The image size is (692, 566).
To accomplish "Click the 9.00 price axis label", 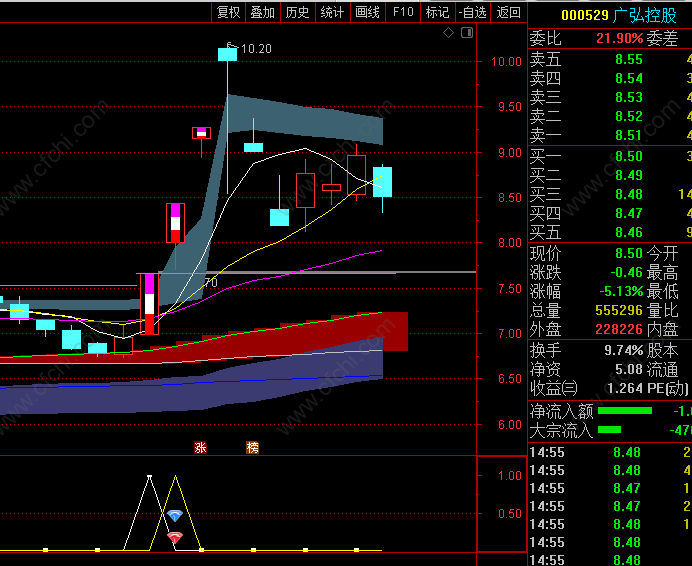I will [510, 153].
